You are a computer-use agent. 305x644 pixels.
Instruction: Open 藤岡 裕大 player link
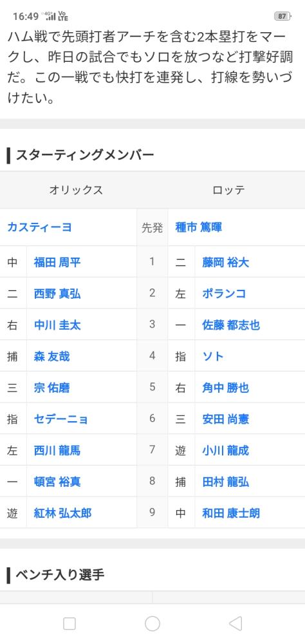pos(225,261)
